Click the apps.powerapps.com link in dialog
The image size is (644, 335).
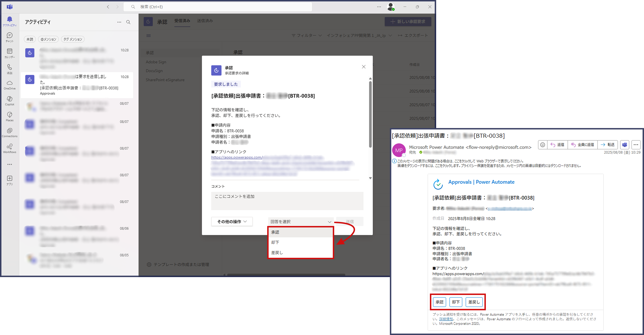click(237, 158)
